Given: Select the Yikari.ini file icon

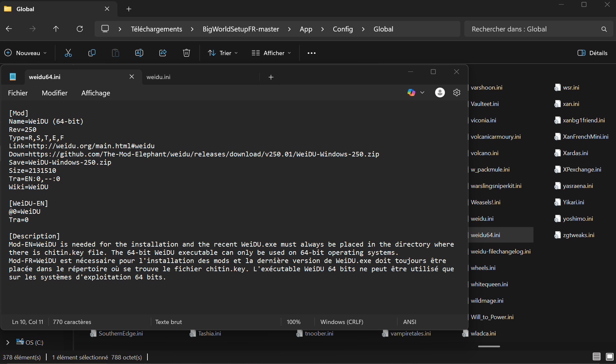Looking at the screenshot, I should click(558, 202).
